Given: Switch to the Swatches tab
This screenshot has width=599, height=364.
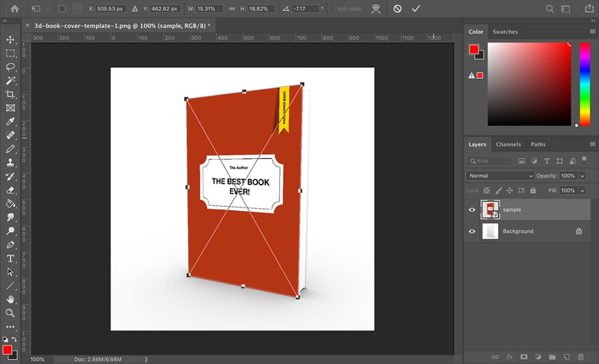Looking at the screenshot, I should click(505, 32).
